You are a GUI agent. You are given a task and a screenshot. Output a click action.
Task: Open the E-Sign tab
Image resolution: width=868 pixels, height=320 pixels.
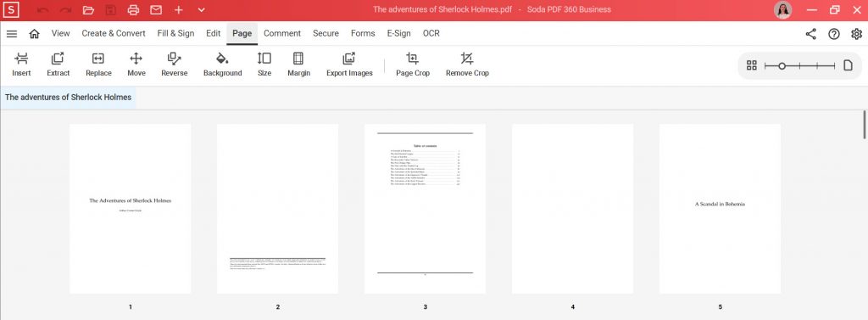[398, 33]
